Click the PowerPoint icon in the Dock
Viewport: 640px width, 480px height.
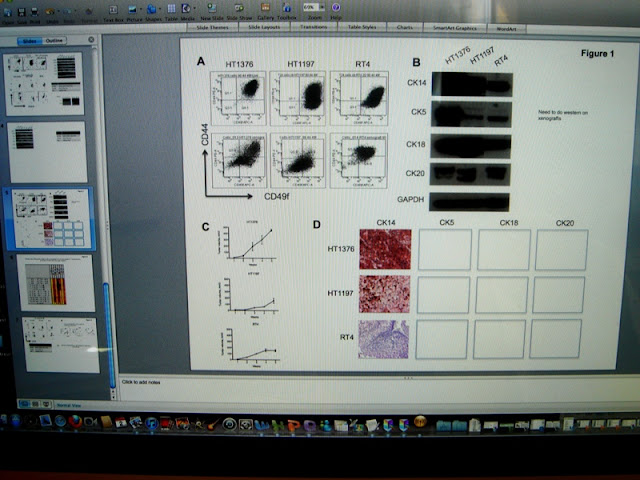293,426
